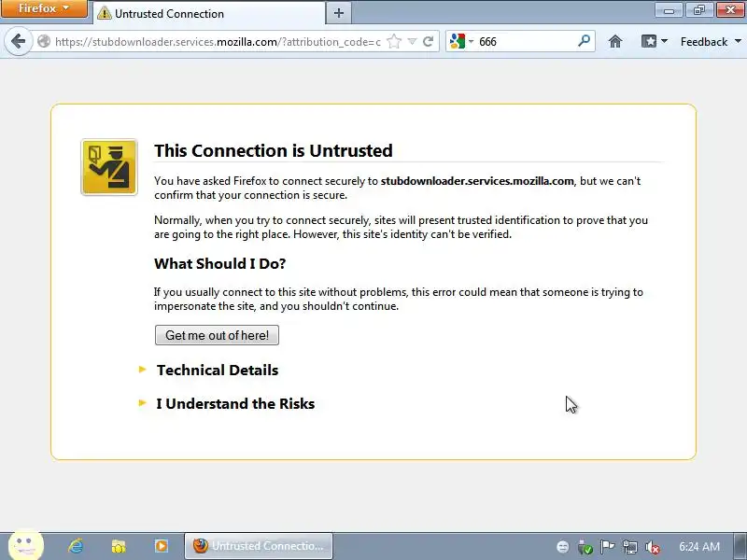Run search with magnifier icon
Viewport: 747px width, 560px height.
pyautogui.click(x=584, y=41)
